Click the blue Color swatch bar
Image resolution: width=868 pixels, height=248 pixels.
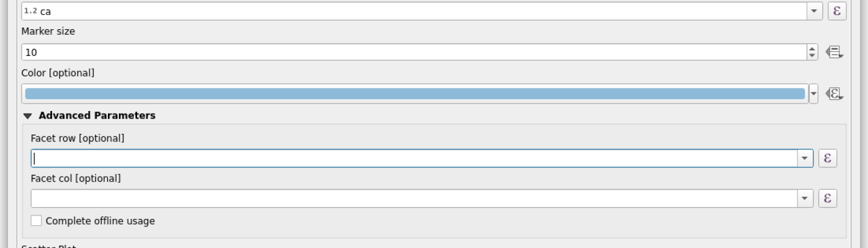(414, 94)
